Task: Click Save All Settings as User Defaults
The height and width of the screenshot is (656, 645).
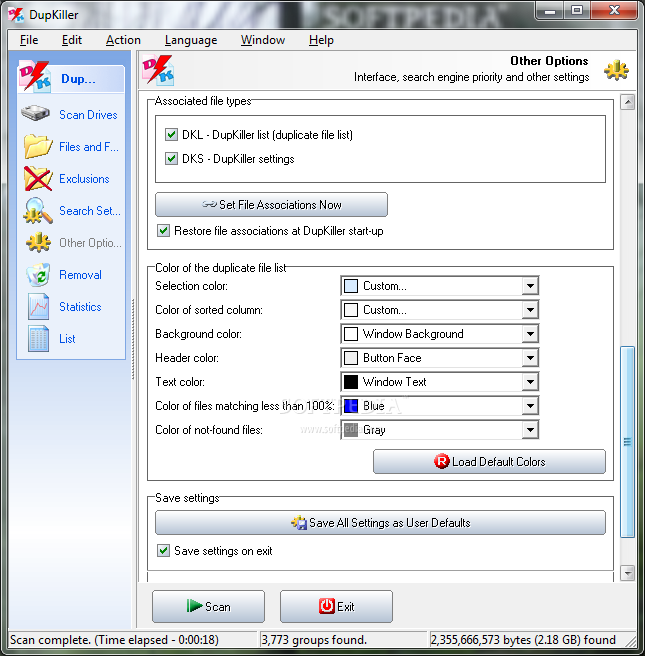Action: [380, 523]
